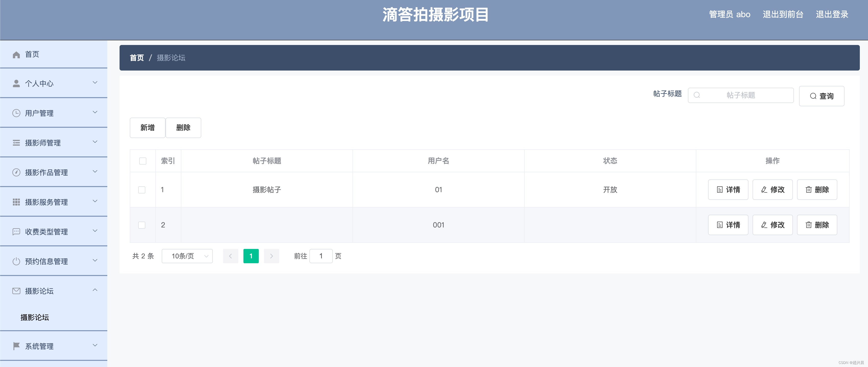Click the 用户名 column header
The height and width of the screenshot is (367, 868).
[438, 161]
